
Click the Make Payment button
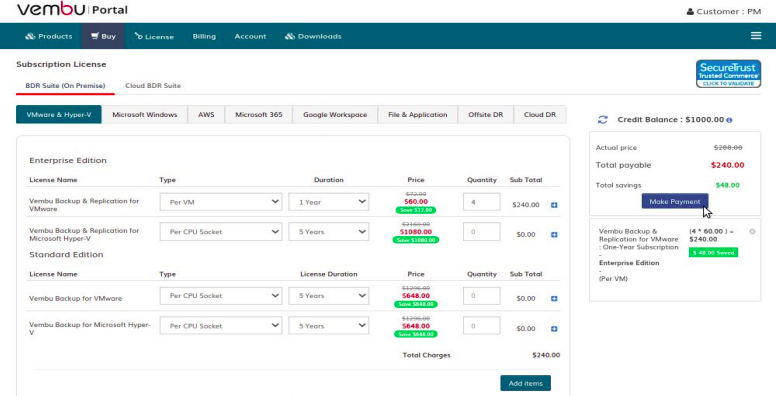675,201
